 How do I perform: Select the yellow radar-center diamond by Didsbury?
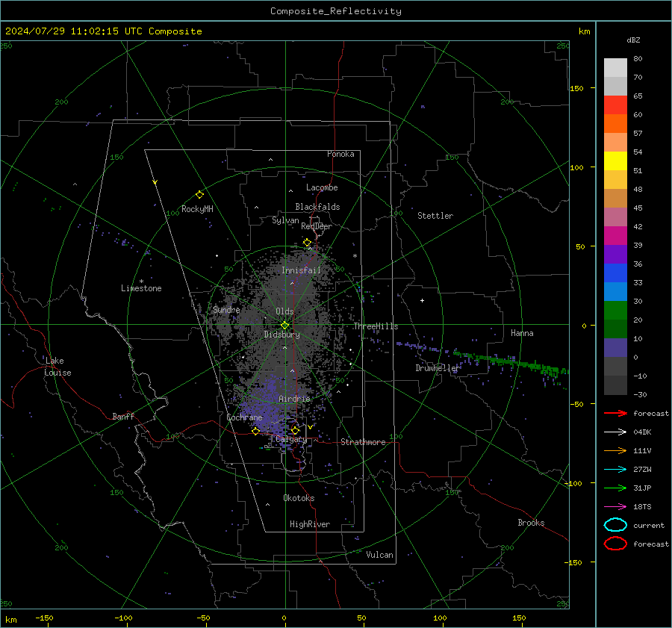(284, 326)
